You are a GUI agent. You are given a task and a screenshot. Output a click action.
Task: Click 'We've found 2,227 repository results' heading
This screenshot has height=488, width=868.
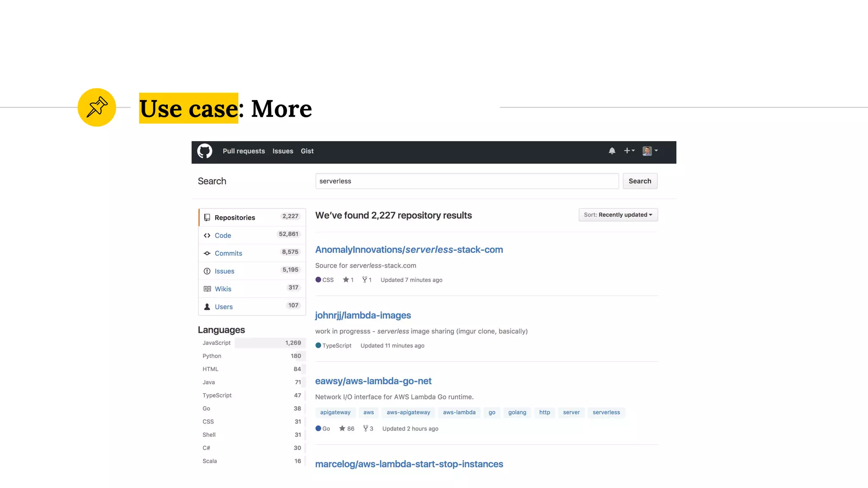click(393, 215)
